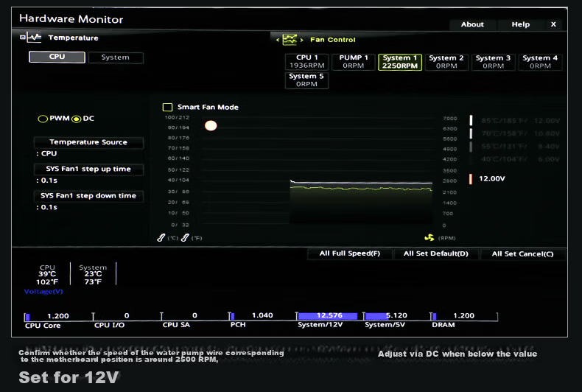The width and height of the screenshot is (582, 392).
Task: Go to previous panel with left chevron
Action: (x=278, y=40)
